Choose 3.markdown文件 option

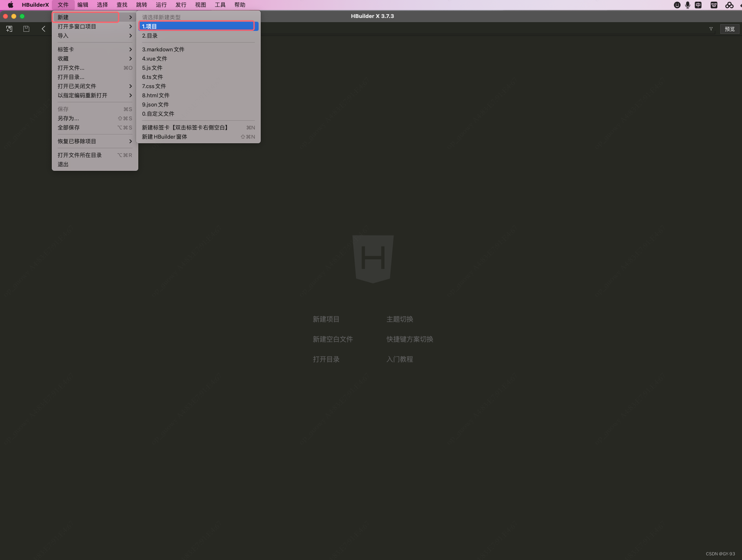click(198, 49)
